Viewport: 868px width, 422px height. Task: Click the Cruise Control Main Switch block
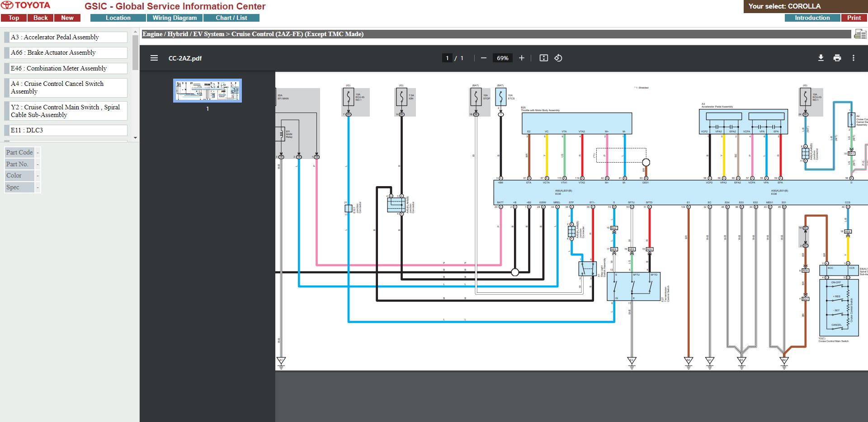(x=839, y=307)
